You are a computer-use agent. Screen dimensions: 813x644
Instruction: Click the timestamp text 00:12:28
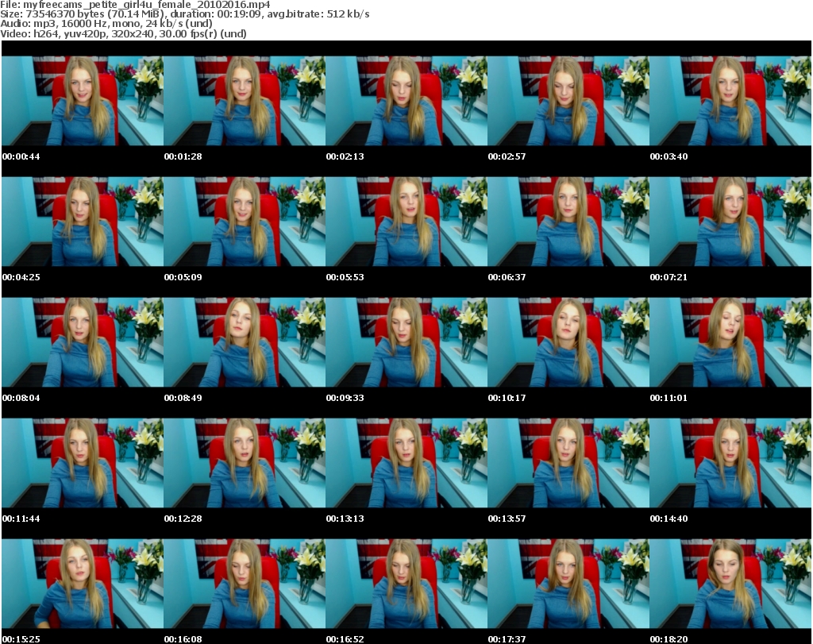point(183,519)
